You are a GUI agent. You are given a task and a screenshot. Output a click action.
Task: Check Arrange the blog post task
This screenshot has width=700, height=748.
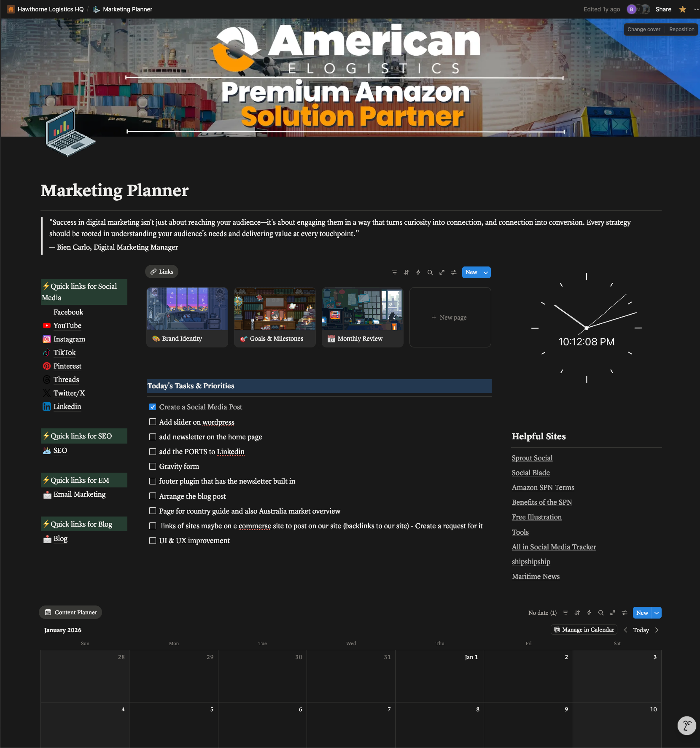pyautogui.click(x=153, y=496)
